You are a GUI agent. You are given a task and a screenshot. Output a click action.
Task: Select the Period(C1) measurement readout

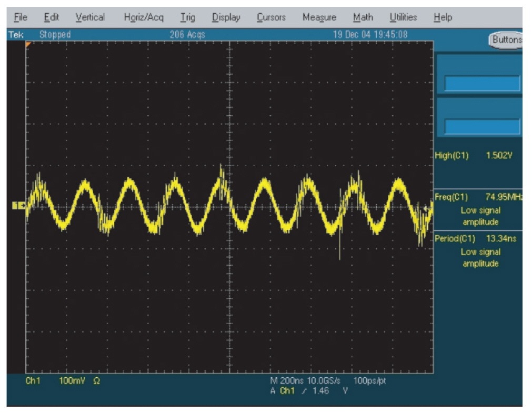pos(479,251)
